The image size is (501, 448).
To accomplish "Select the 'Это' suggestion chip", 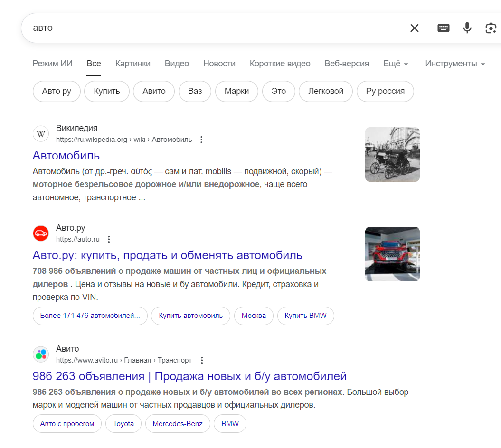I will coord(279,91).
